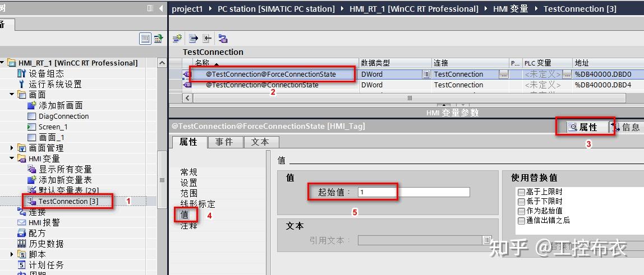The image size is (644, 275).
Task: Expand the 脚本 folder arrow
Action: point(12,254)
